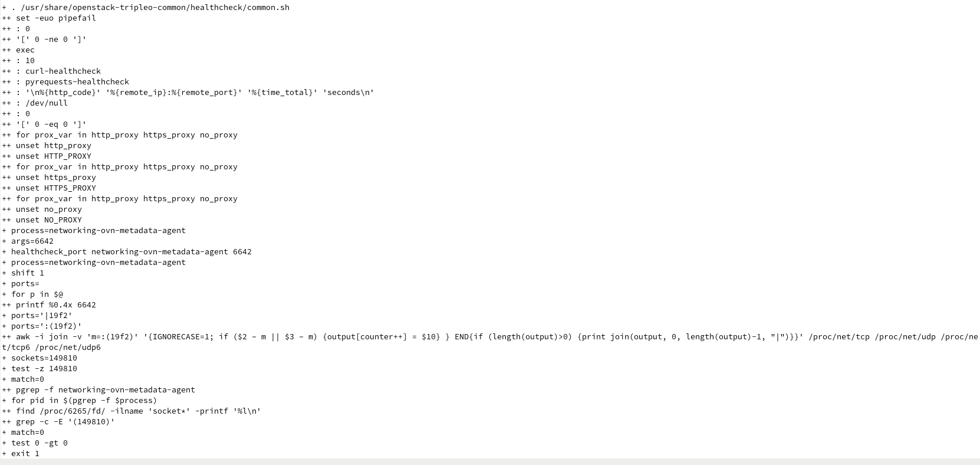Click the 'test 0 -gt 0' line

39,443
